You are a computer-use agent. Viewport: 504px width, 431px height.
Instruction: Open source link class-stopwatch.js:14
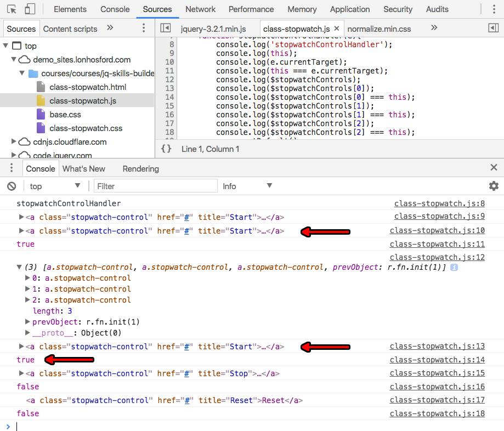(x=437, y=360)
